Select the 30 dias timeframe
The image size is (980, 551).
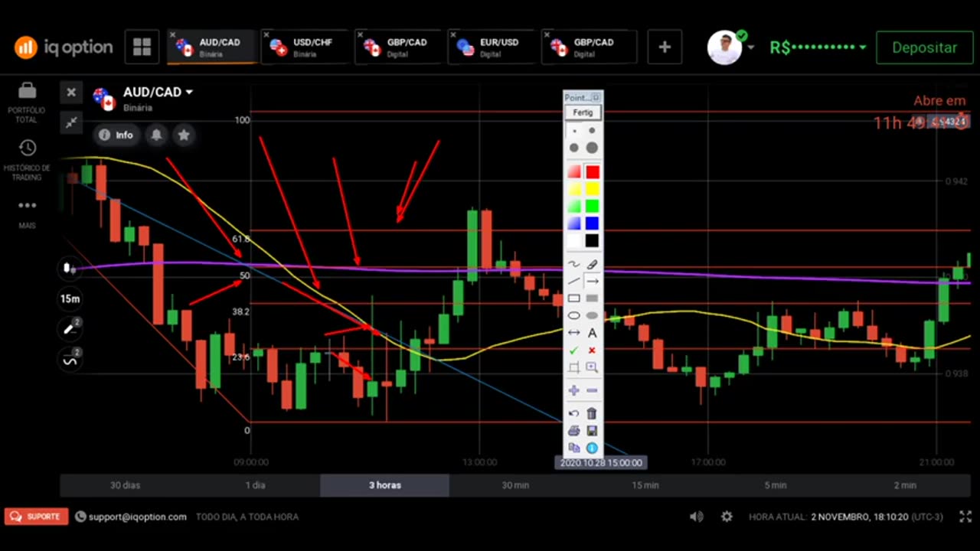pos(125,485)
